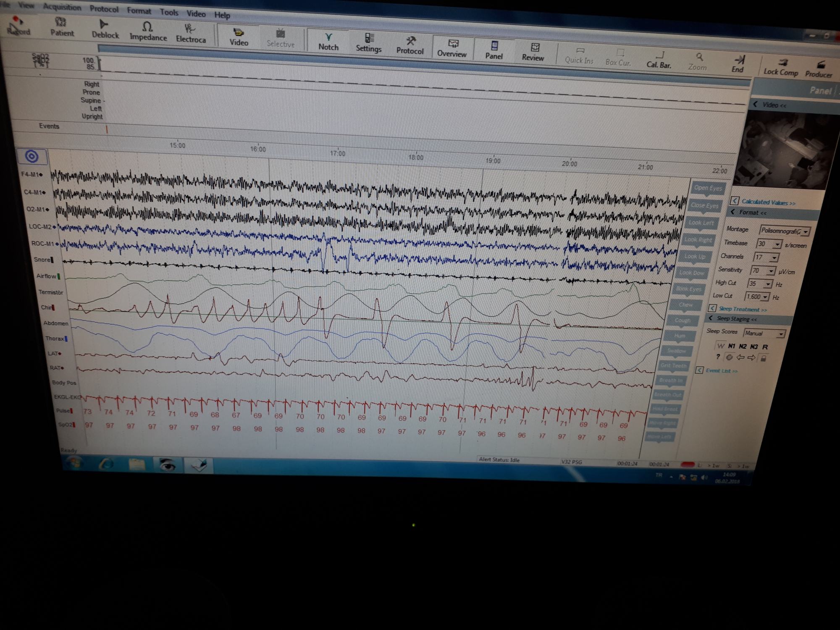Mark a Close Eyes event
The image size is (840, 630).
point(704,205)
